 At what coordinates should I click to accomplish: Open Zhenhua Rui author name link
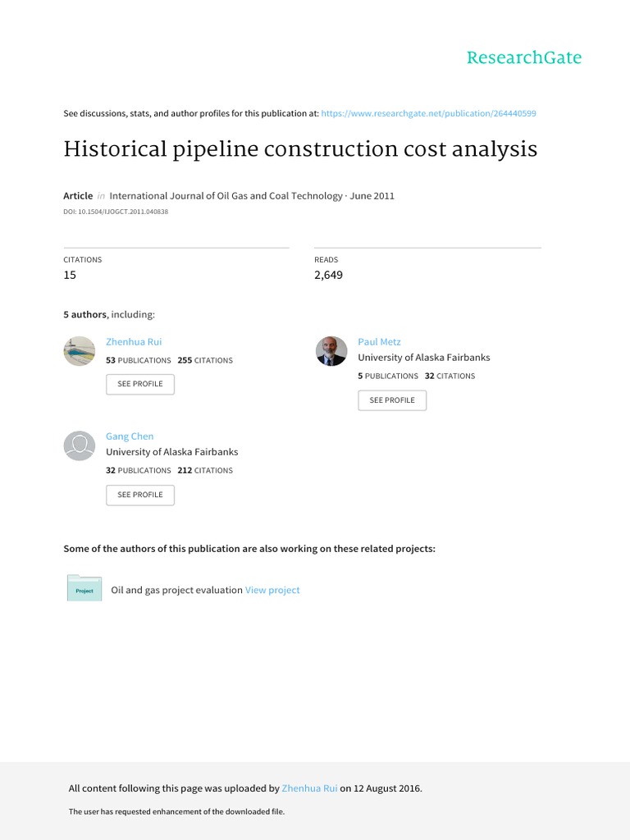(134, 342)
